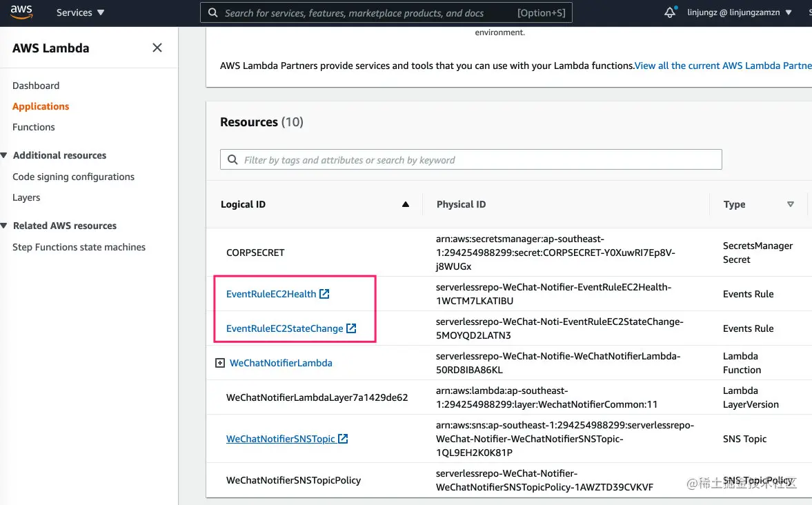Open Functions in sidebar
The height and width of the screenshot is (505, 812).
[34, 127]
